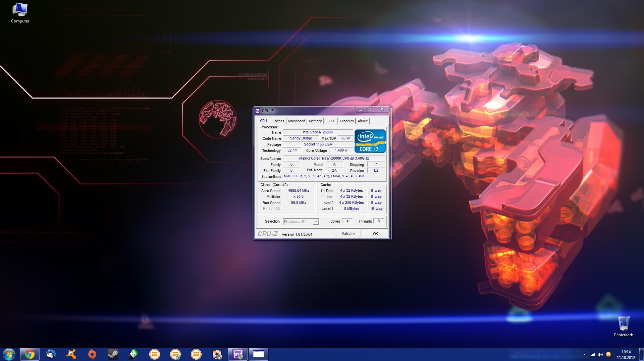Minimize the CPU-Z window
The height and width of the screenshot is (361, 644).
coord(360,110)
